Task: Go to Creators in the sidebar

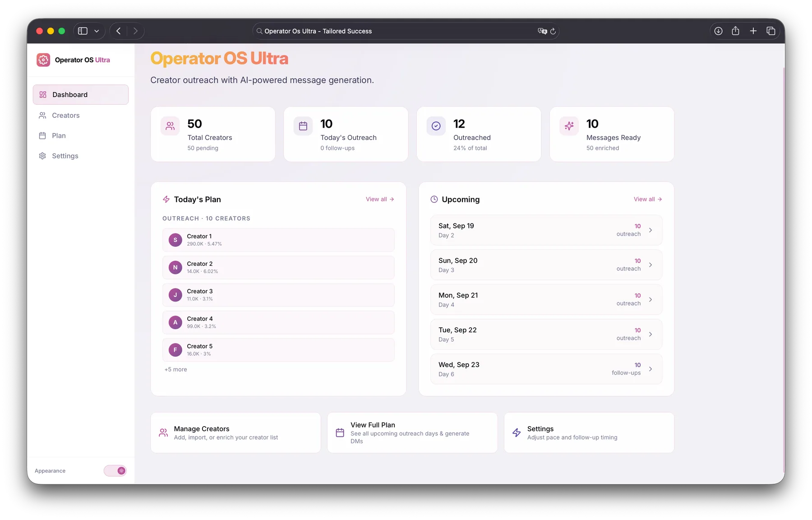Action: (x=81, y=115)
